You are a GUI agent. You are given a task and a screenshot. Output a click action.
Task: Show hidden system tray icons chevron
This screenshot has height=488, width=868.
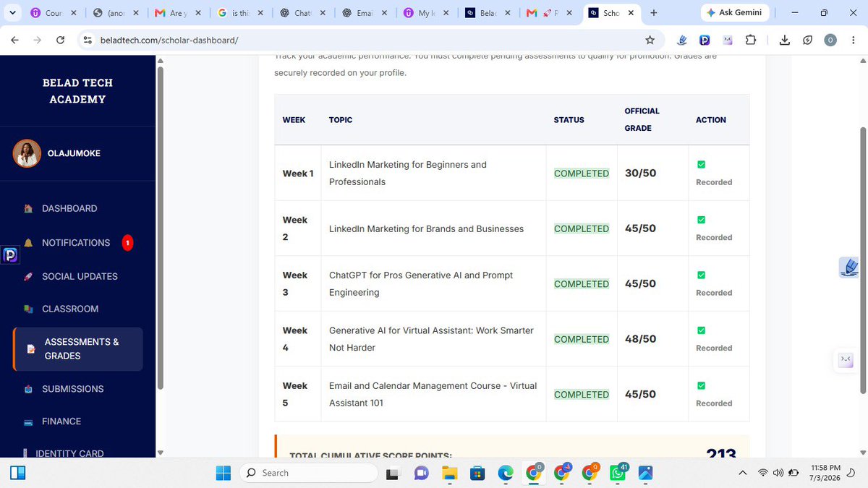(742, 473)
